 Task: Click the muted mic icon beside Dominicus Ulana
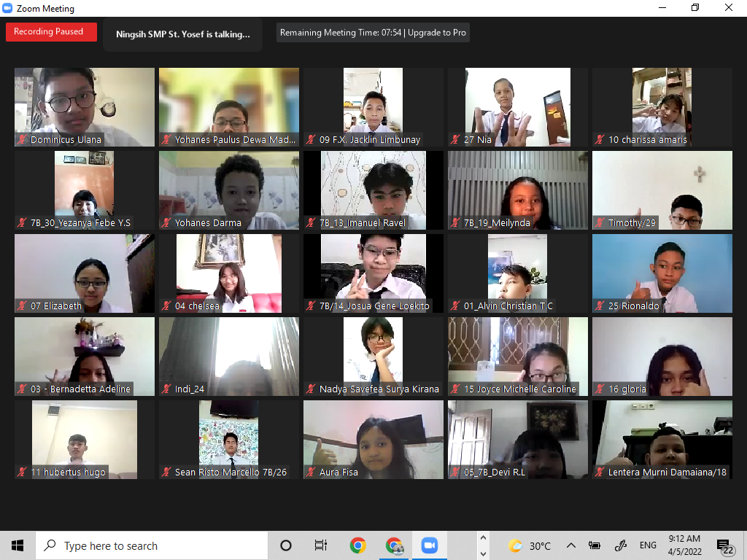coord(21,139)
